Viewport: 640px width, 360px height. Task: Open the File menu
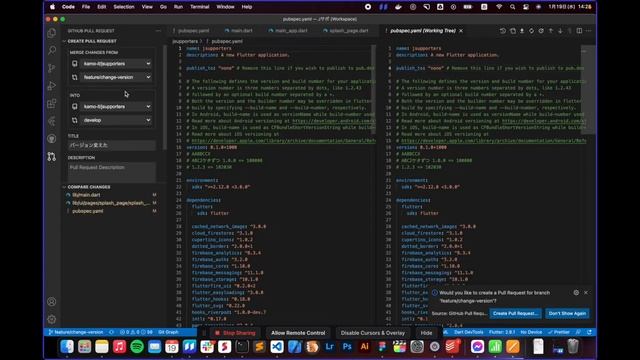click(x=86, y=7)
